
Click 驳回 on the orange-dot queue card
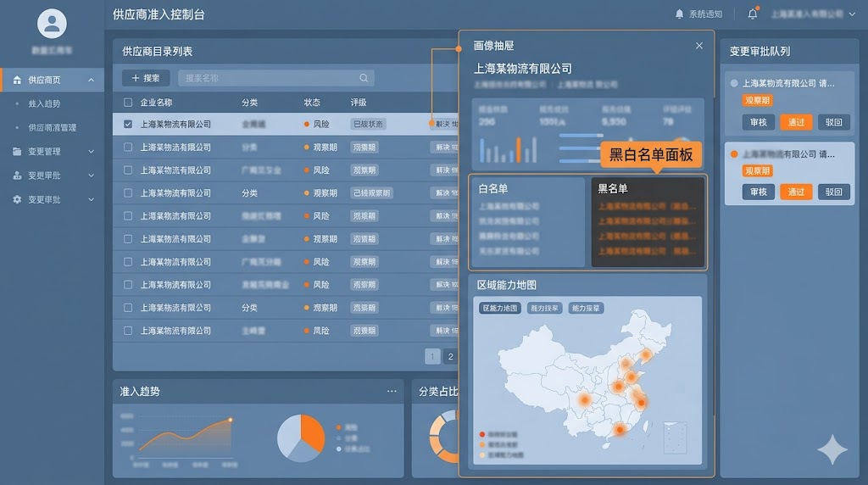(834, 192)
